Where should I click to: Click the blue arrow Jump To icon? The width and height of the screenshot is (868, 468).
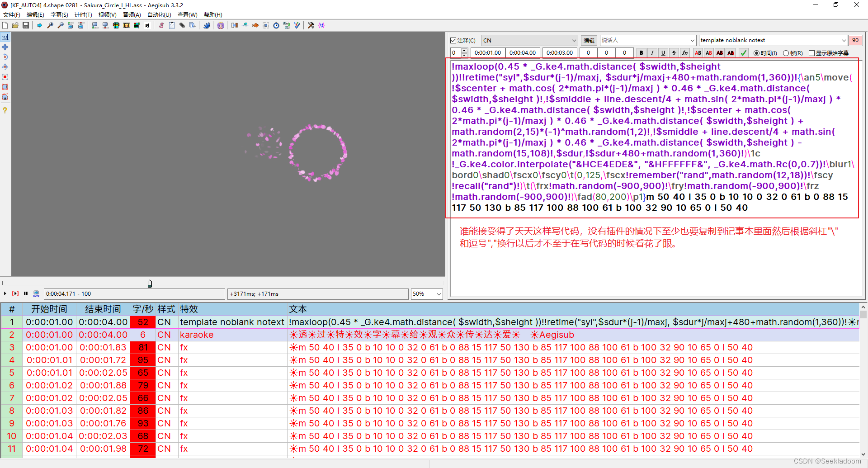pyautogui.click(x=40, y=25)
